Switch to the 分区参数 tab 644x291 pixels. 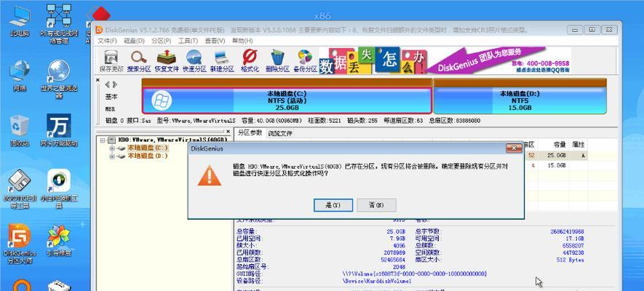[250, 133]
